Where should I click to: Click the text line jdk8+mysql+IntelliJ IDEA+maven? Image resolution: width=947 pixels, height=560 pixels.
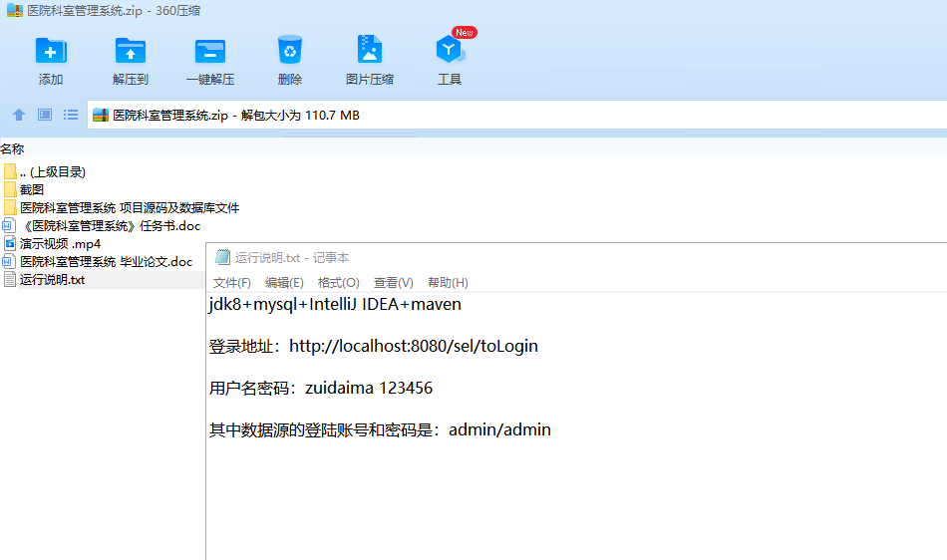click(335, 304)
